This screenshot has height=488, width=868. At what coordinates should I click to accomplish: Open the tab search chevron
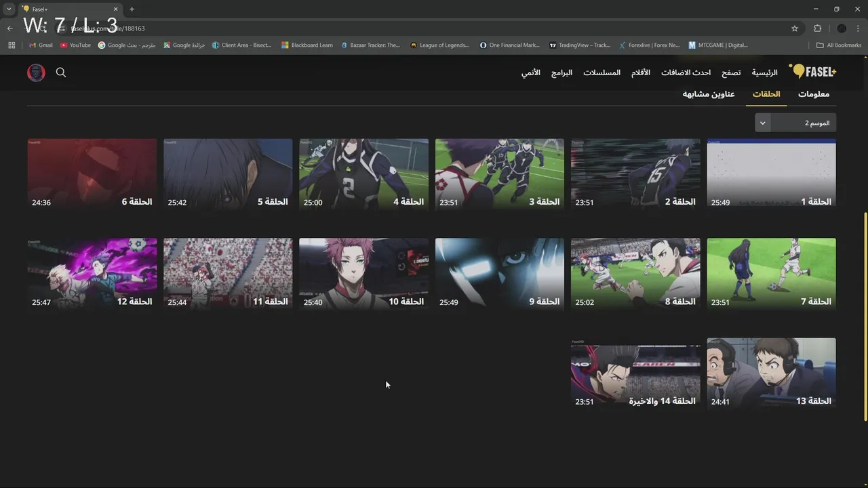(9, 9)
